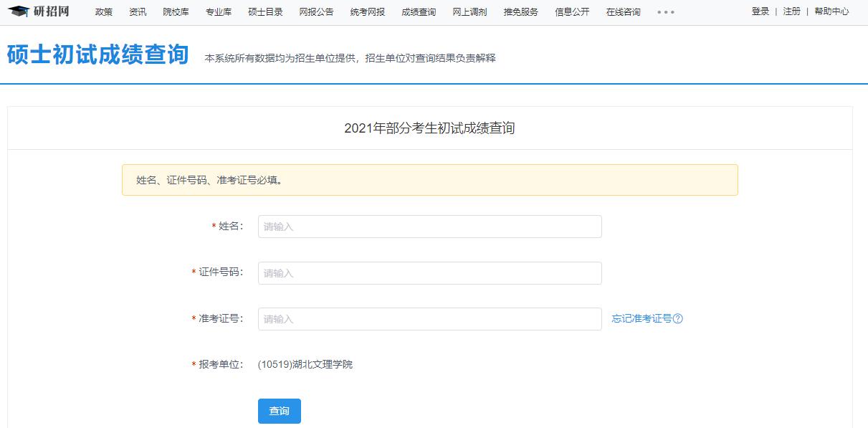Browse the 专业库 section

[218, 11]
